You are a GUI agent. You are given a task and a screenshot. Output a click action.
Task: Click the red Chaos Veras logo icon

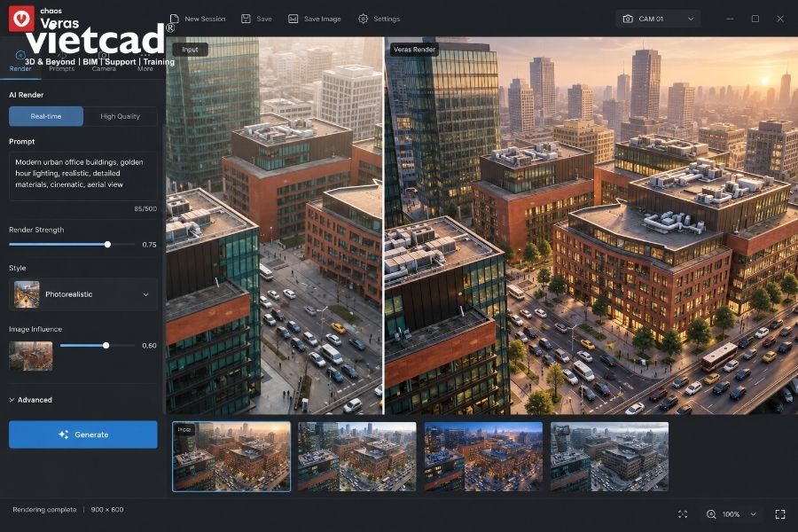pos(21,19)
